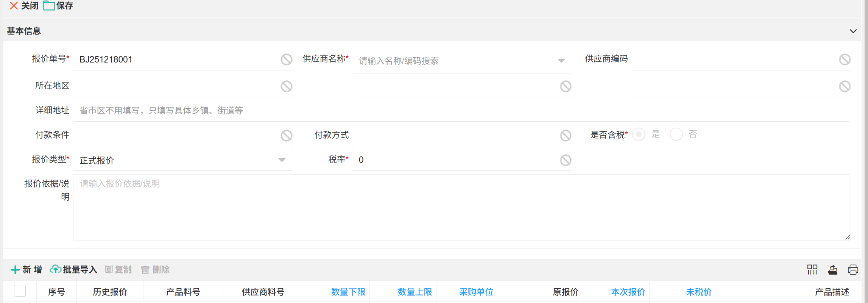Click the 复制 copy button
The height and width of the screenshot is (303, 868).
(118, 270)
